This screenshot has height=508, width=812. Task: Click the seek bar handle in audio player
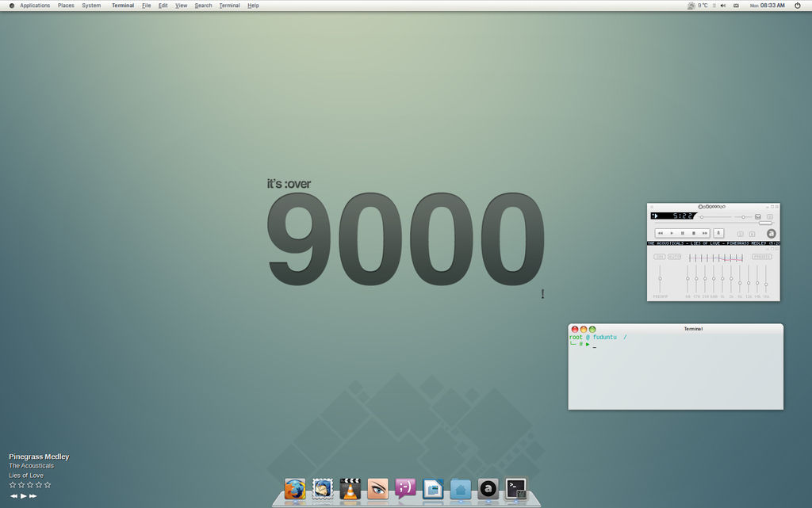766,223
